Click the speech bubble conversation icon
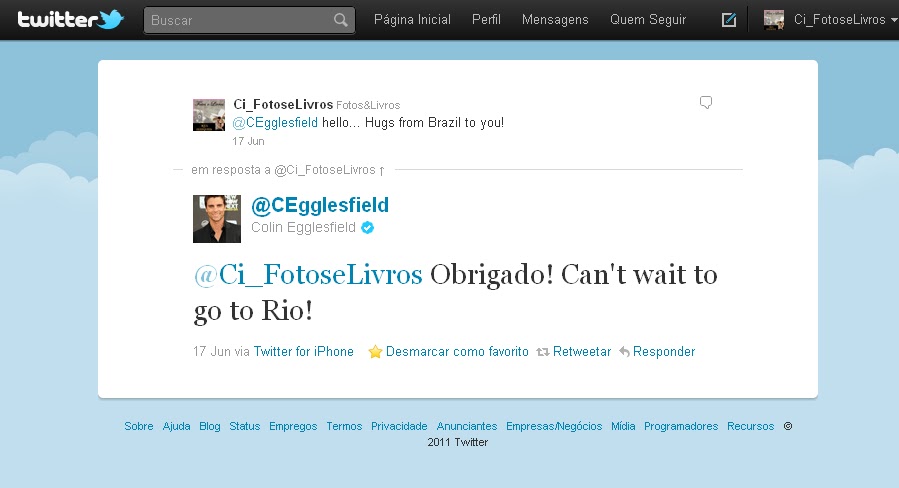Image resolution: width=899 pixels, height=488 pixels. 706,103
